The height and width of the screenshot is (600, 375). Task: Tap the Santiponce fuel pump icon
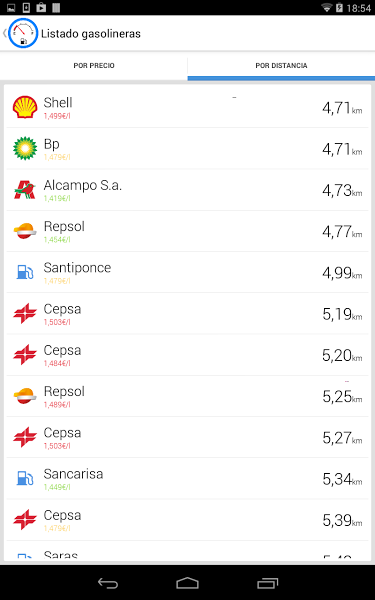pos(25,272)
